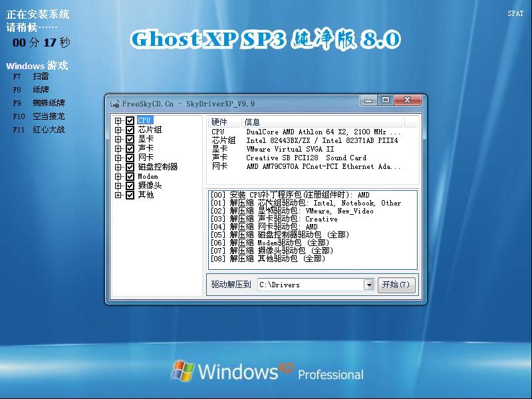Toggle the 摄像头 checkbox
Image resolution: width=532 pixels, height=399 pixels.
coord(130,186)
